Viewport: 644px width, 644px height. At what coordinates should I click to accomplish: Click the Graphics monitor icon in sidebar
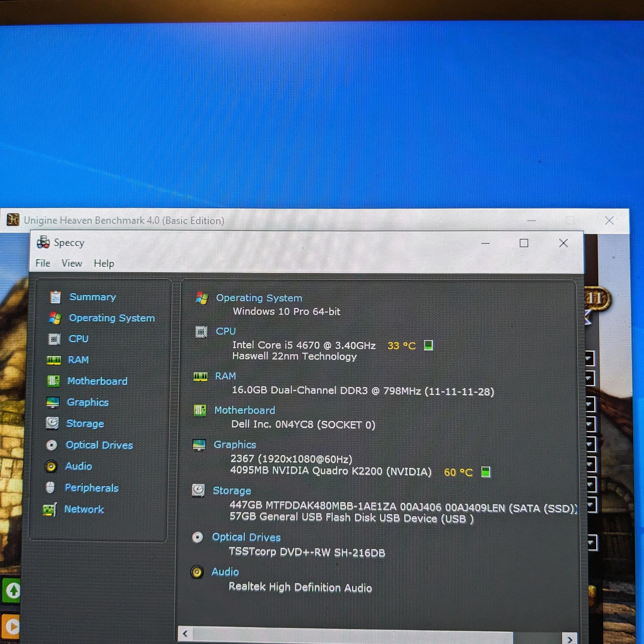[53, 402]
